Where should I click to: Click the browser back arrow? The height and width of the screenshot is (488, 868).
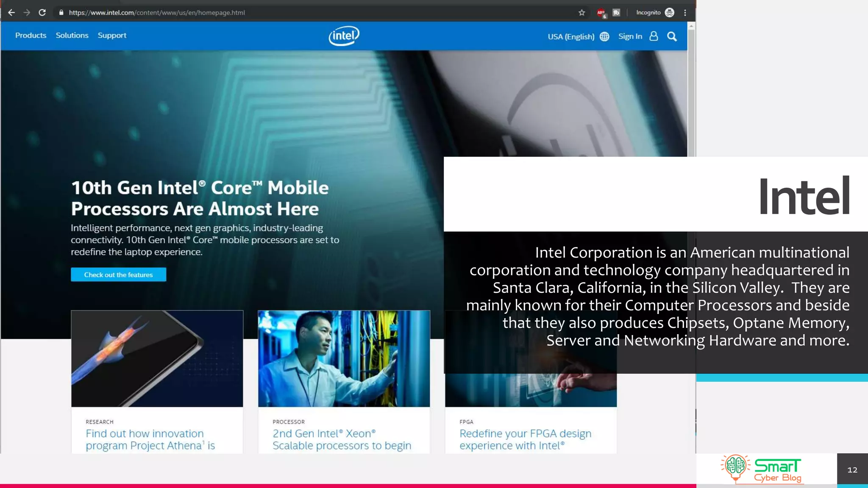point(11,13)
